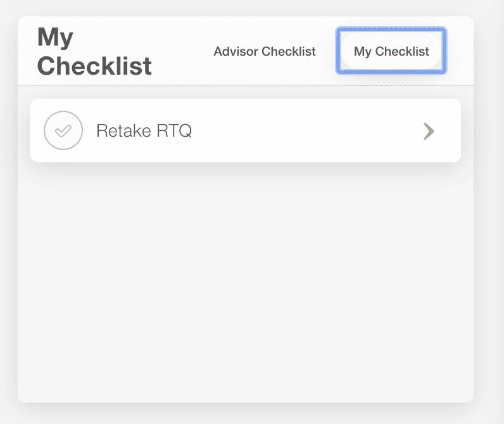Select the My Checklist tab
This screenshot has width=504, height=424.
click(391, 51)
